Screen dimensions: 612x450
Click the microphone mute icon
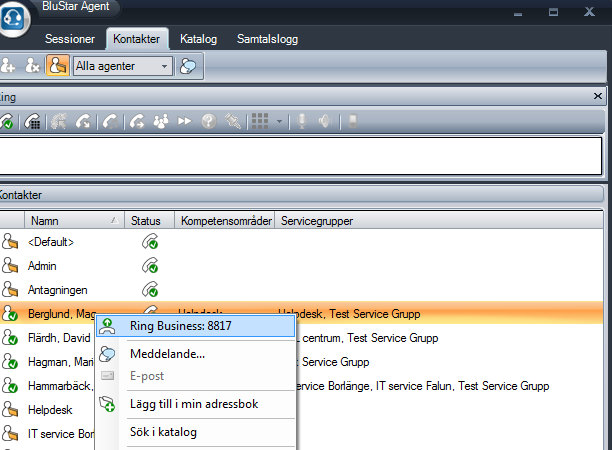[x=302, y=121]
